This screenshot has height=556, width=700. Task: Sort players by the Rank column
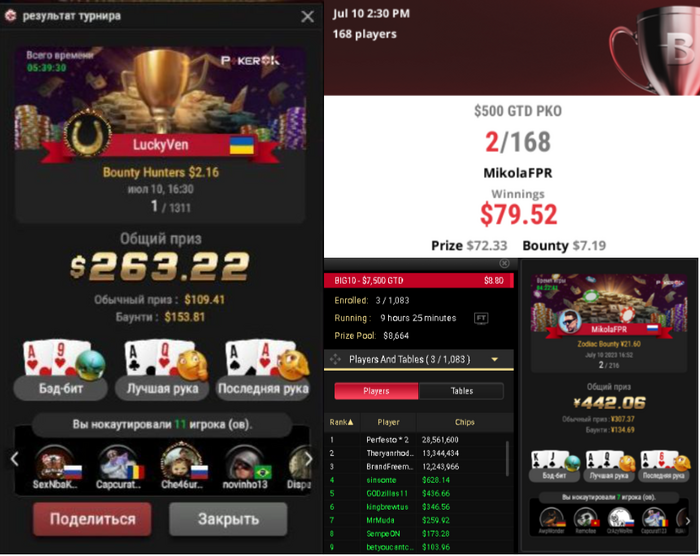pyautogui.click(x=342, y=422)
